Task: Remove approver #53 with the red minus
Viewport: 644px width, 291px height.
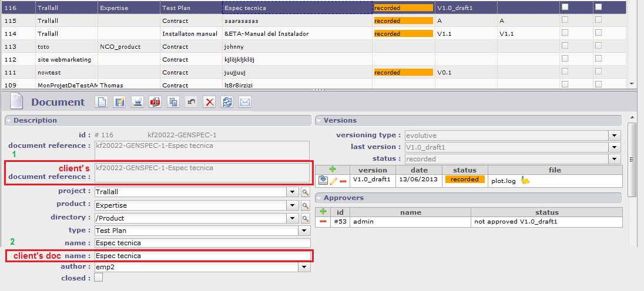Action: [323, 222]
